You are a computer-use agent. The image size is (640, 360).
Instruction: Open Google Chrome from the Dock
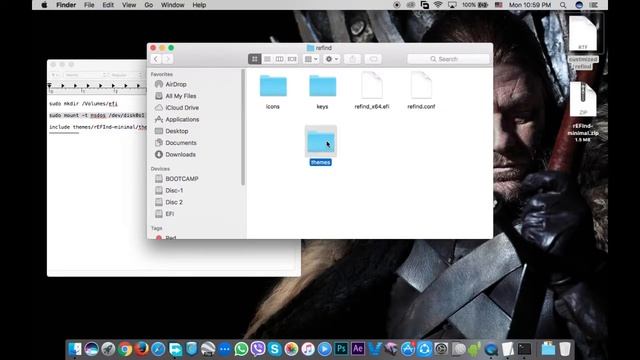coord(125,349)
